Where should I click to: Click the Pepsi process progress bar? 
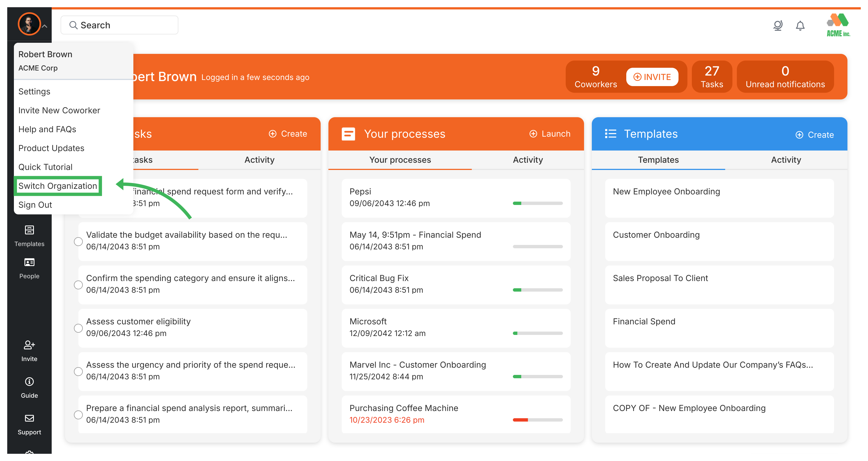click(x=537, y=203)
